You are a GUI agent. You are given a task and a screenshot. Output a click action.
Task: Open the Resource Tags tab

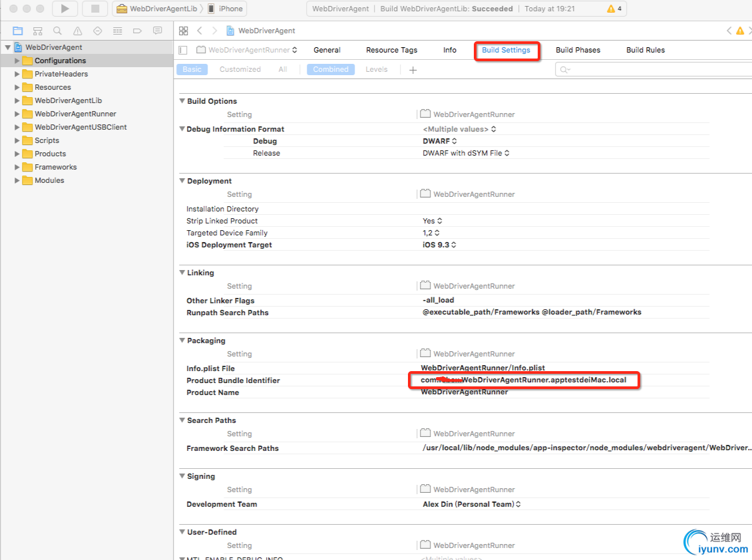[391, 50]
